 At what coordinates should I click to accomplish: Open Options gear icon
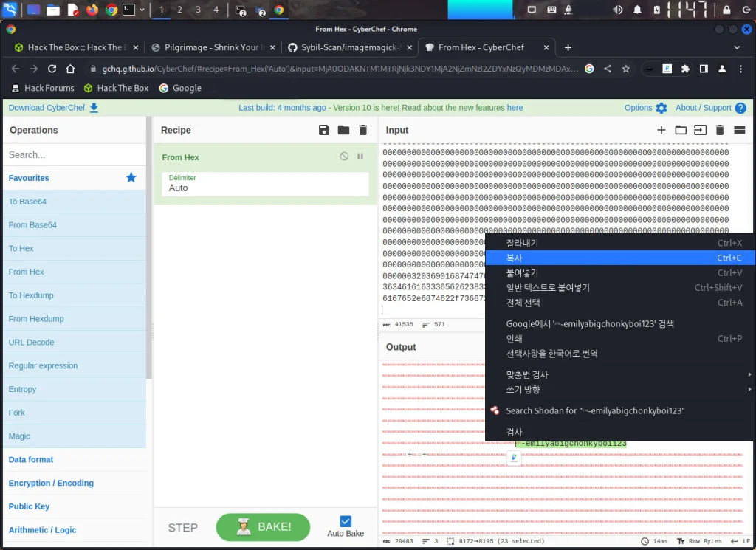point(661,108)
